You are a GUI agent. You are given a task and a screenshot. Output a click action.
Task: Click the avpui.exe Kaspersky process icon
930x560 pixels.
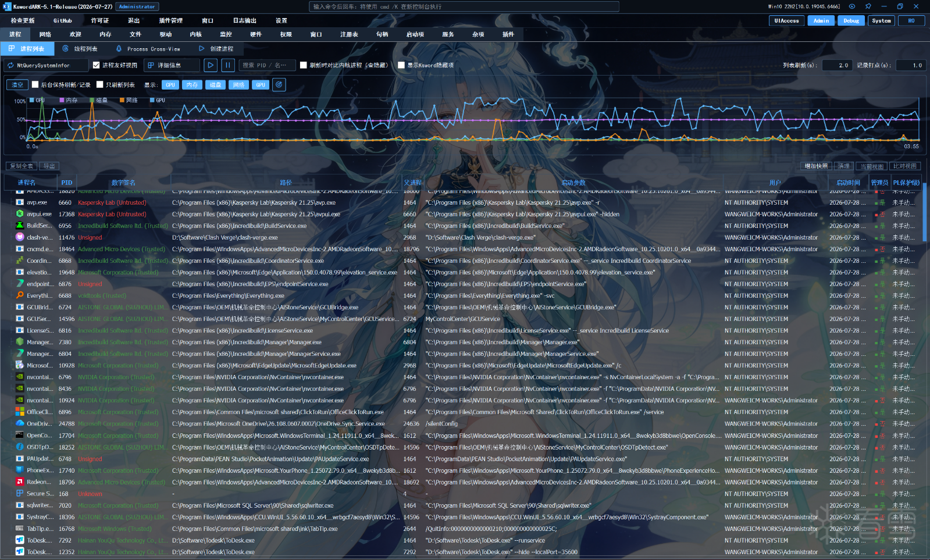(20, 214)
